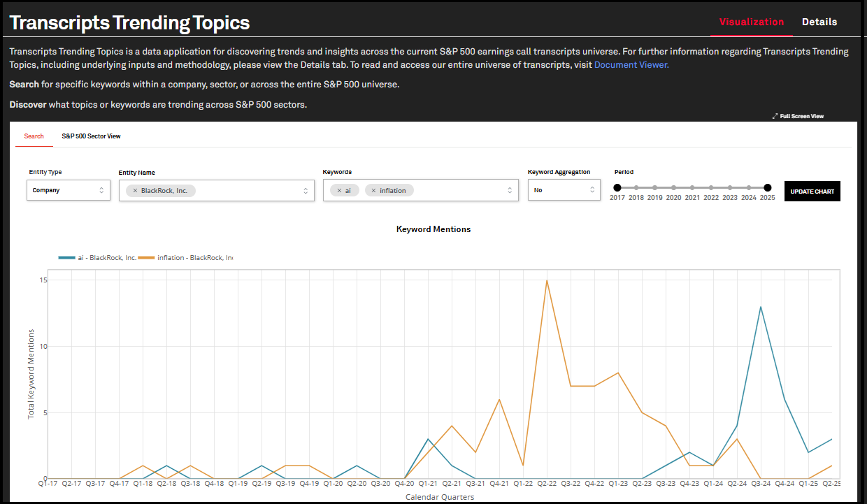Click the 2017 start handle on Period slider

tap(617, 187)
